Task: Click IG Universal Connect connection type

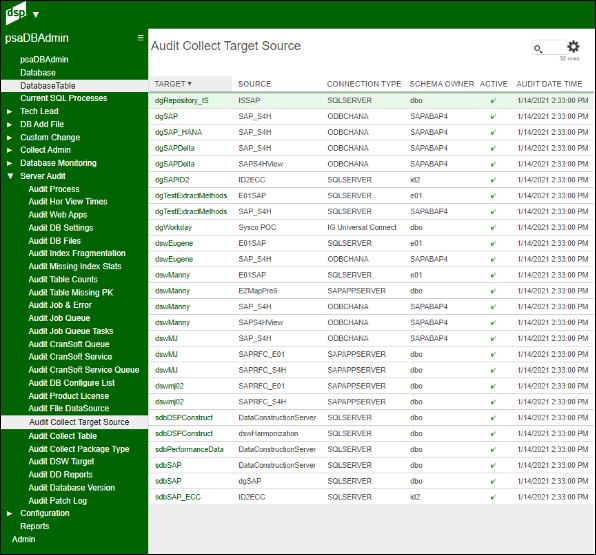Action: 362,227
